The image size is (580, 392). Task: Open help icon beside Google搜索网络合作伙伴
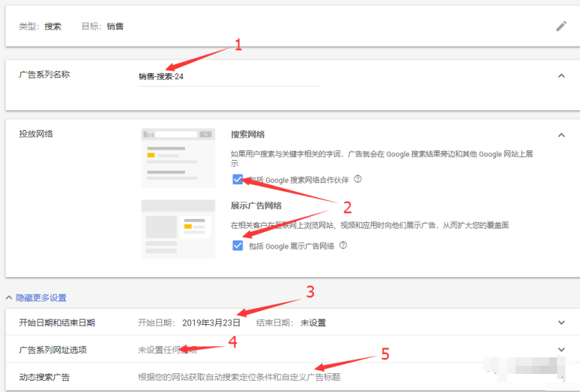(358, 179)
